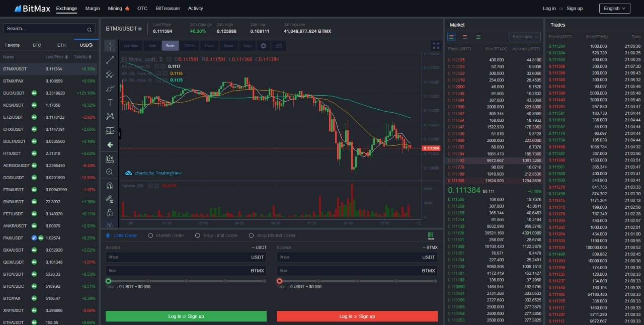The width and height of the screenshot is (644, 325).
Task: Select the DUO/USDT pair row
Action: (49, 93)
